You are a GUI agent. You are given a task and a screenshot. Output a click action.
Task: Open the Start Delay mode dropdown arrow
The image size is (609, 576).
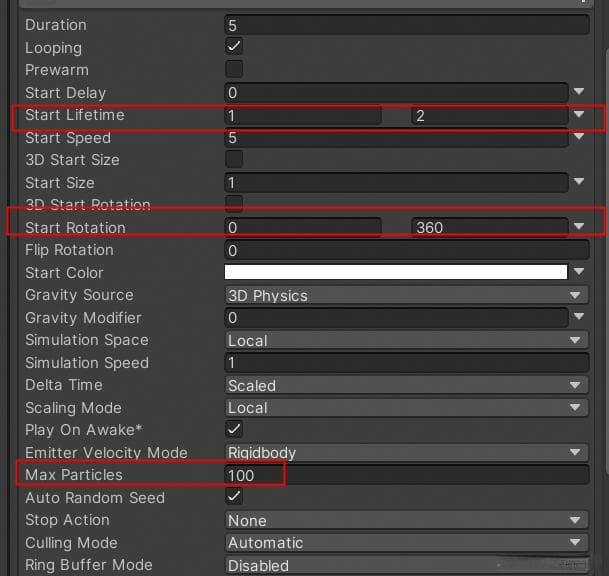(x=579, y=92)
